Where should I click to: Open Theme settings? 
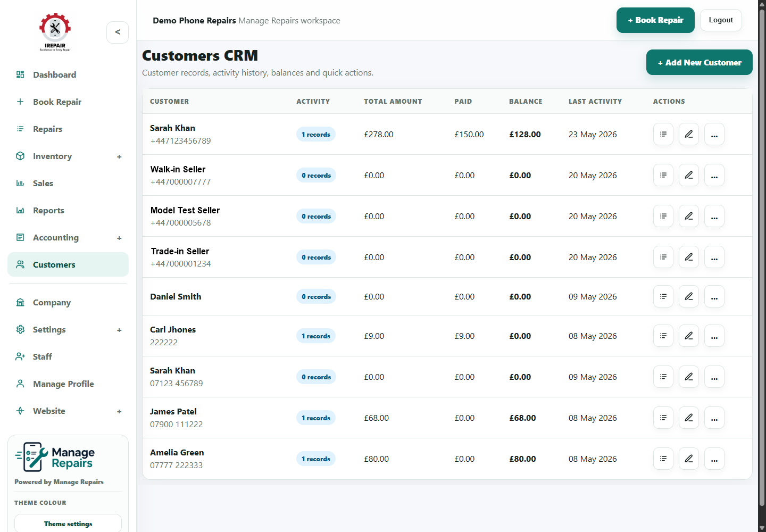click(x=68, y=523)
